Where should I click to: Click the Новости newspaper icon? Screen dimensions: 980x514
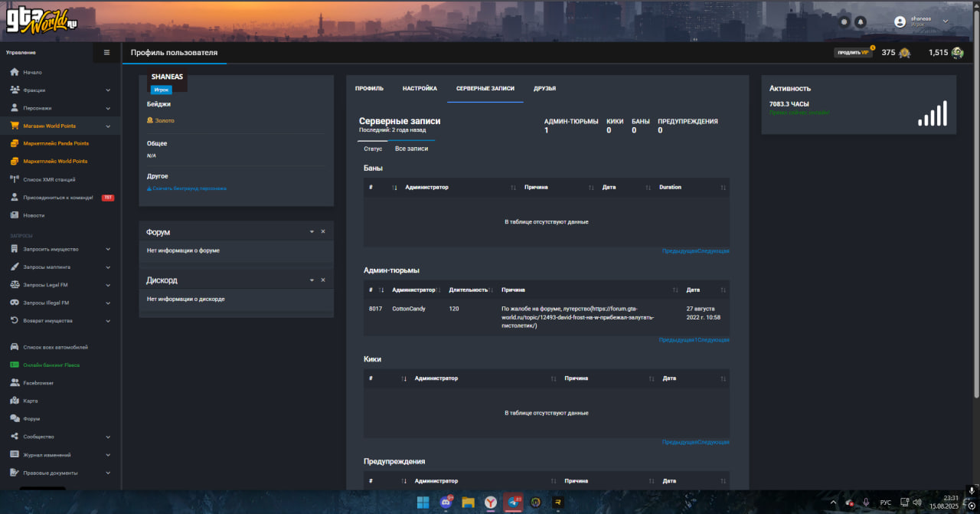coord(15,215)
